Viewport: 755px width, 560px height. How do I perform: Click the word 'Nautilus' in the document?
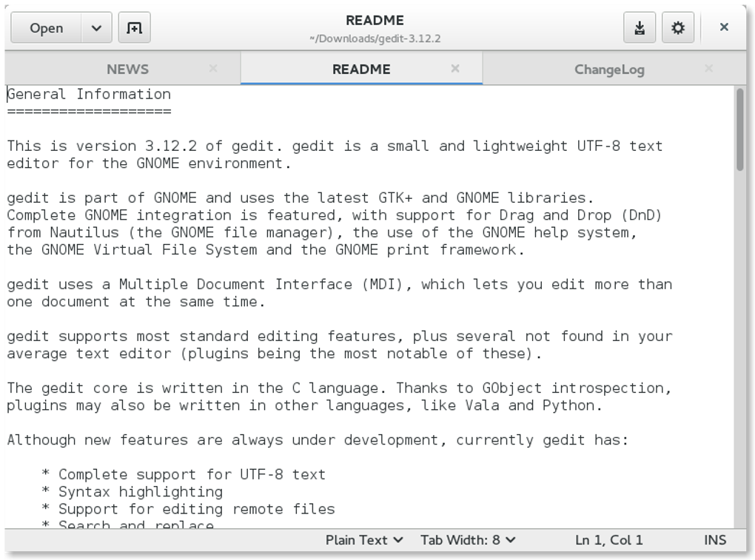(84, 232)
